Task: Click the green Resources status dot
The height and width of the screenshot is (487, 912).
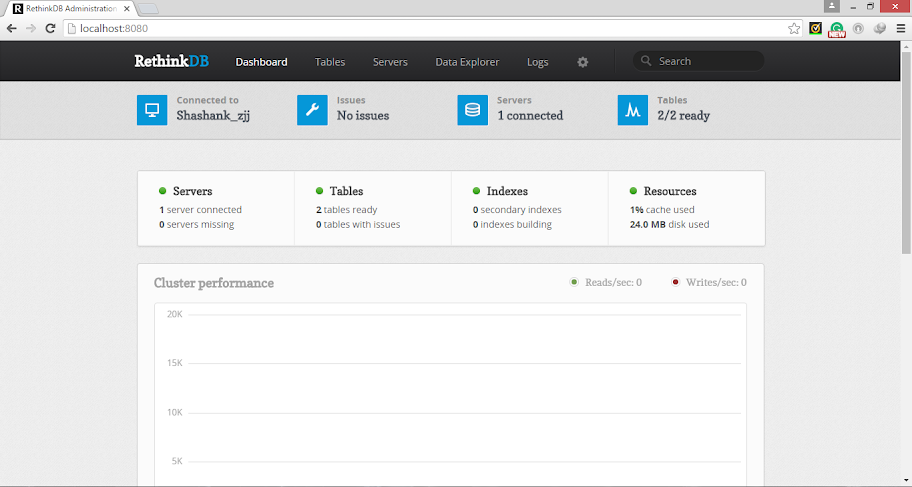Action: click(633, 191)
